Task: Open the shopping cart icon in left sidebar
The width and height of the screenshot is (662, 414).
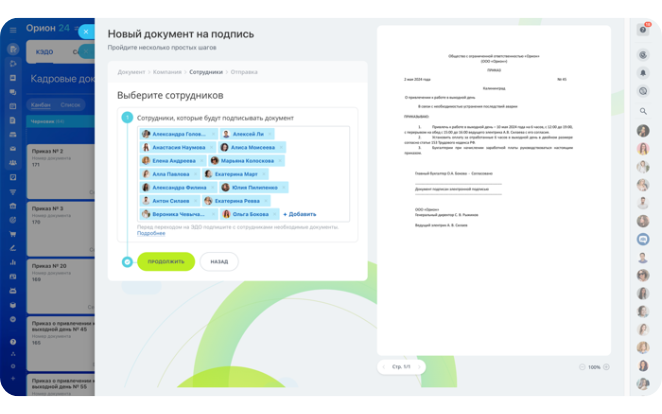Action: click(13, 233)
